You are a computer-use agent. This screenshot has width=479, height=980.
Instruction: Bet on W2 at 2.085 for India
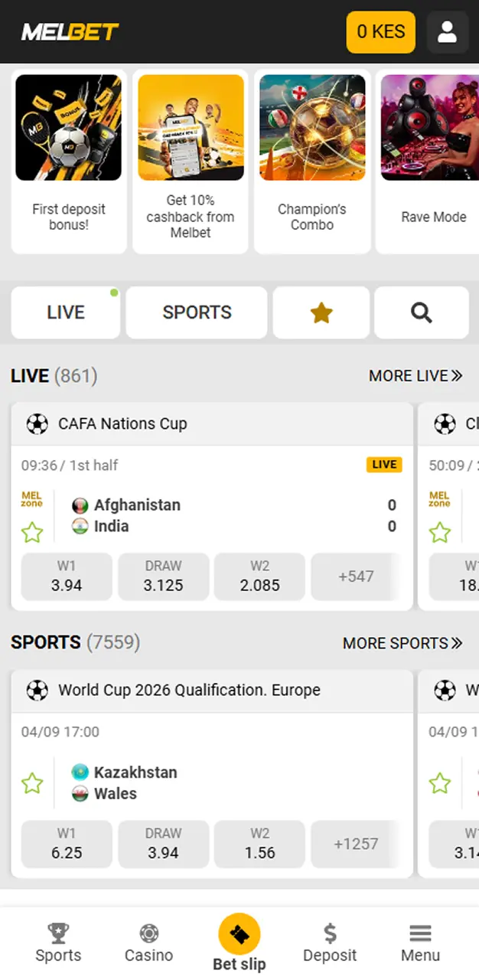pyautogui.click(x=259, y=577)
